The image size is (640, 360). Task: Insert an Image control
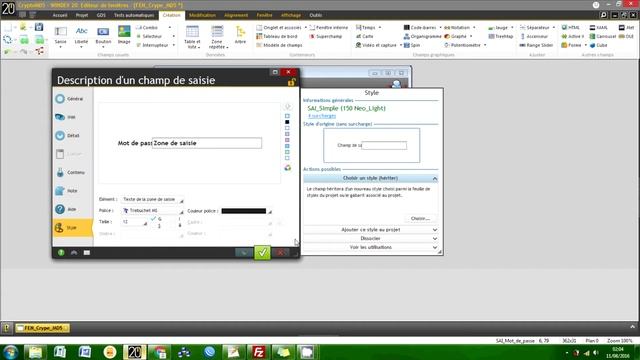tap(124, 35)
